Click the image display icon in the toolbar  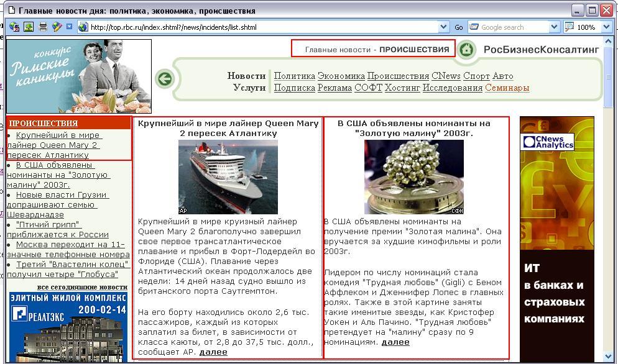29,27
